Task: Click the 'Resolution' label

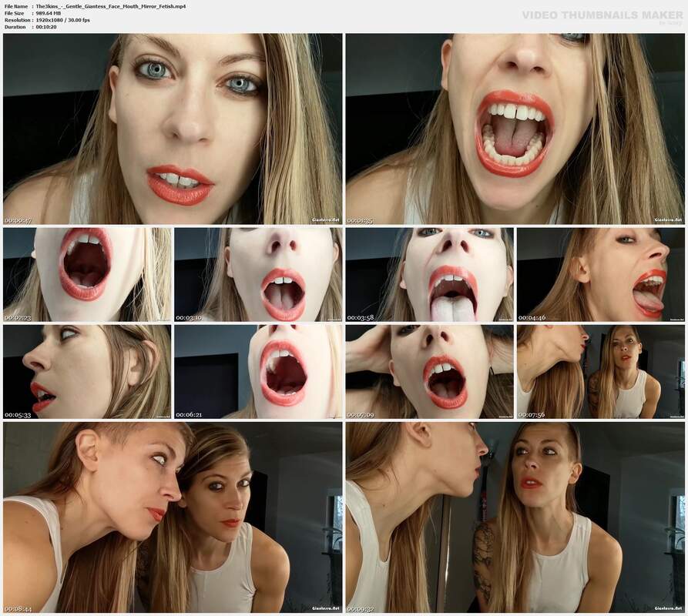Action: tap(18, 20)
